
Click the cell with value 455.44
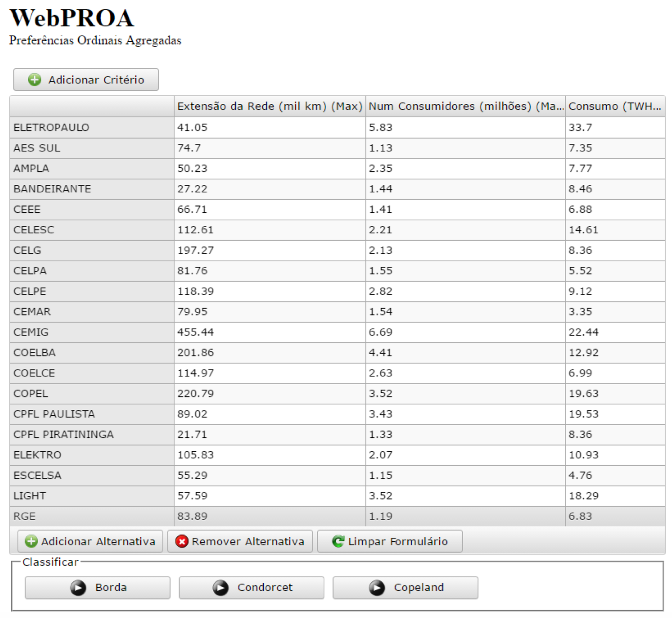point(270,332)
